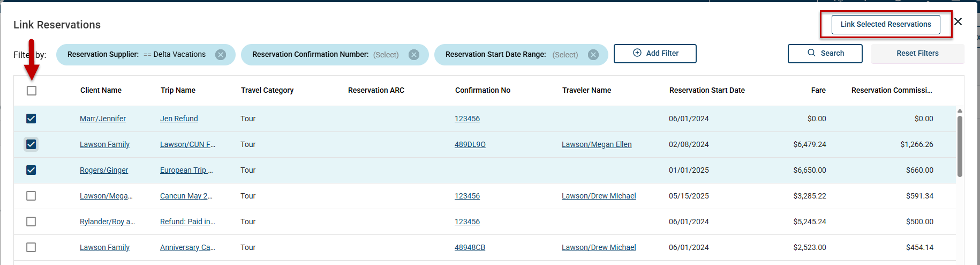Uncheck the Rogers/Ginger reservation checkbox
Image resolution: width=980 pixels, height=265 pixels.
31,170
